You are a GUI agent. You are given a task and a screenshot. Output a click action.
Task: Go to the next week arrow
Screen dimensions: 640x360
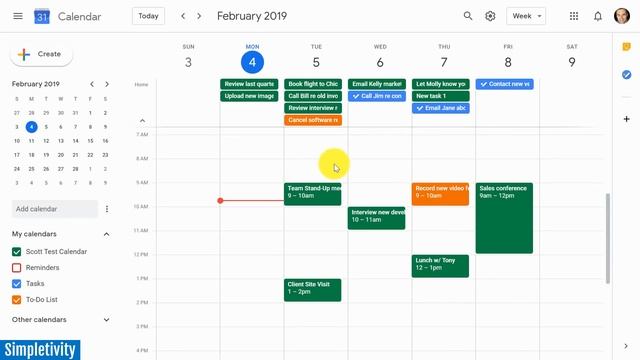(199, 16)
